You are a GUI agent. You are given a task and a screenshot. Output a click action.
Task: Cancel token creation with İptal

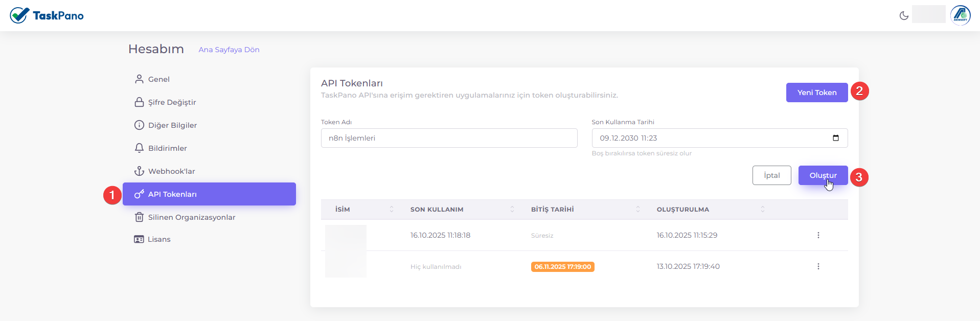(771, 175)
